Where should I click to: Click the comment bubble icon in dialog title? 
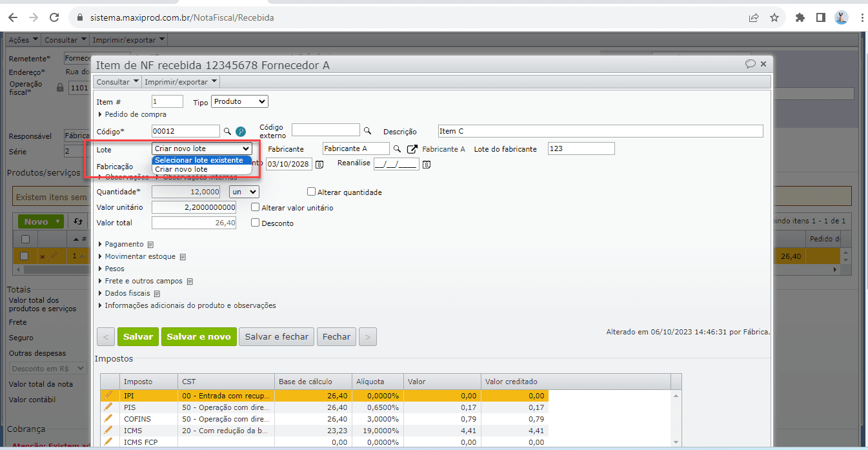(751, 64)
